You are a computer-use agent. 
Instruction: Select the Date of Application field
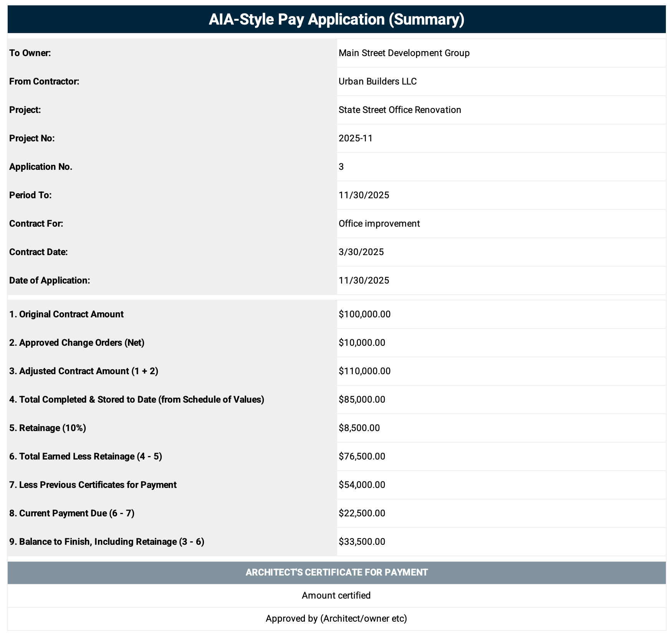tap(364, 280)
